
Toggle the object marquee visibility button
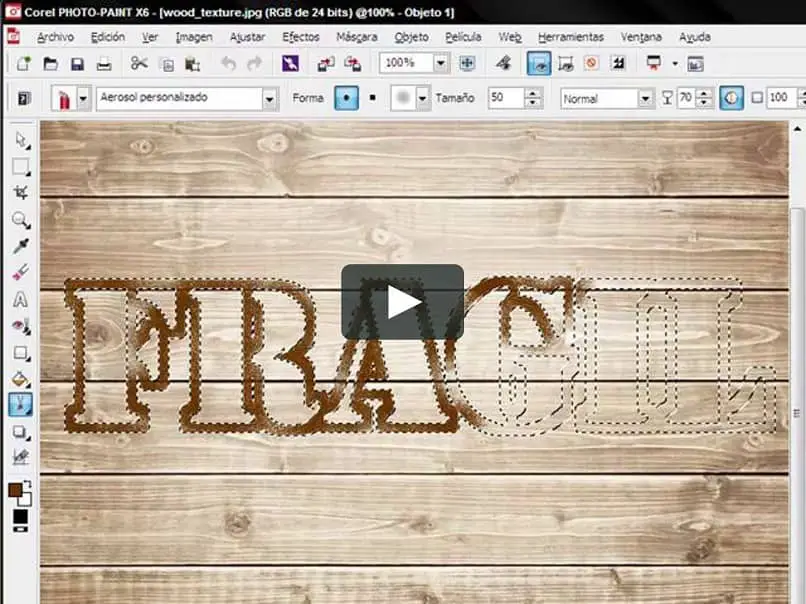click(x=565, y=63)
